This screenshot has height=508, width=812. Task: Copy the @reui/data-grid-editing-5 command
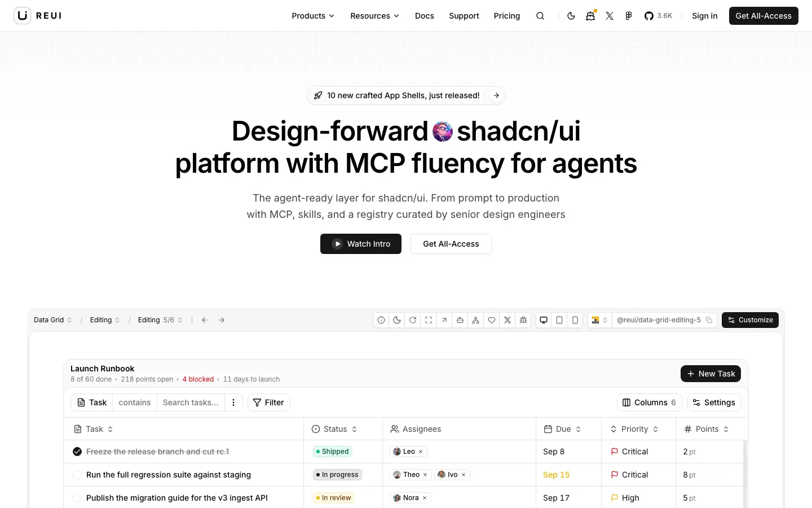coord(709,320)
